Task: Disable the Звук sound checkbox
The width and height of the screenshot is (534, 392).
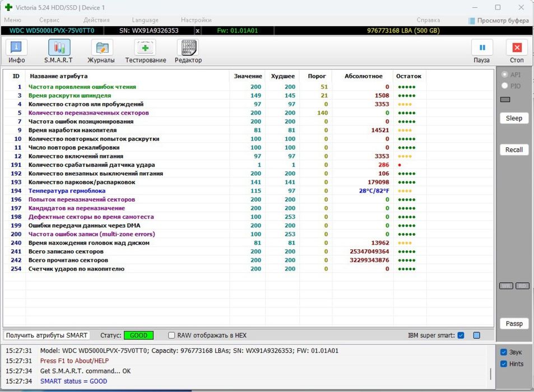Action: [x=504, y=352]
